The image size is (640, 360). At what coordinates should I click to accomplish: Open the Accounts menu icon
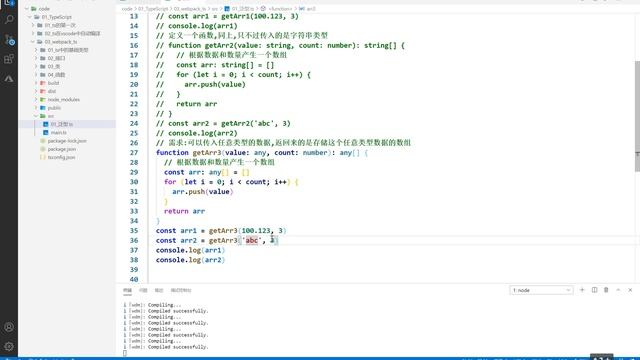coord(9,327)
